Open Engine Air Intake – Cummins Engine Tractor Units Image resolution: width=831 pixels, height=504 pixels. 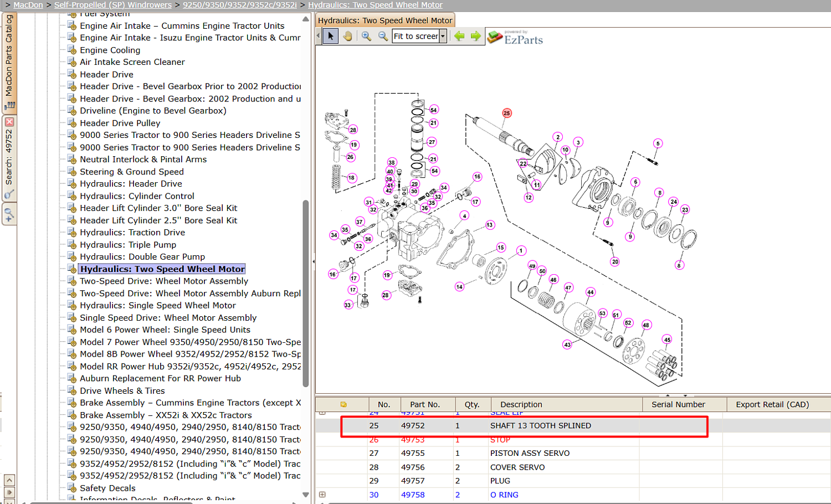tap(182, 25)
